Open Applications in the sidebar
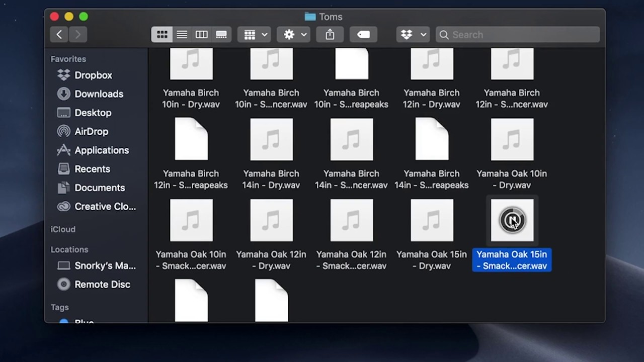Screen dimensions: 644x362 point(93,150)
